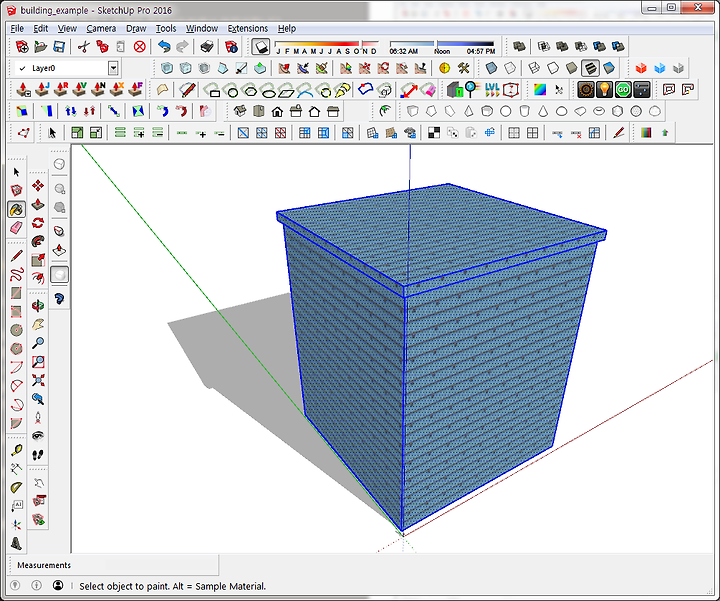Select the Rotate tool
This screenshot has height=601, width=720.
pos(38,223)
